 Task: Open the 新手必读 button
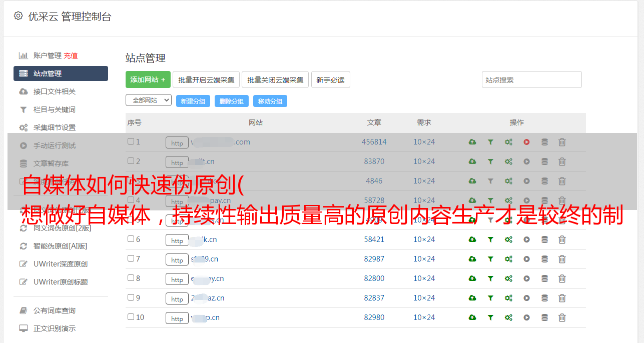[x=331, y=79]
